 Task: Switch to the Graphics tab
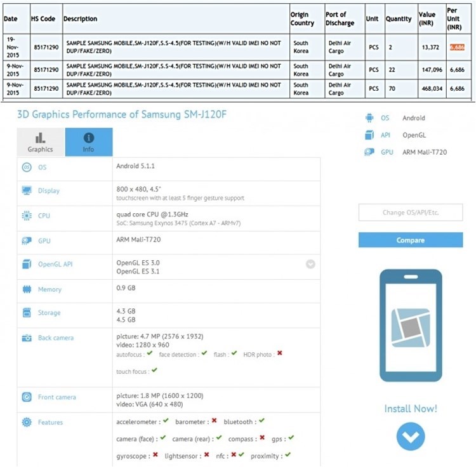(x=41, y=142)
